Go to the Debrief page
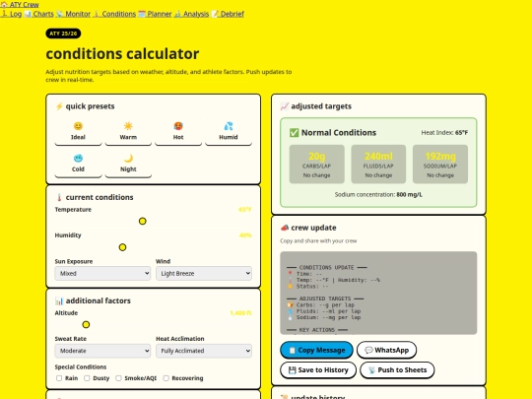532x399 pixels. tap(228, 14)
